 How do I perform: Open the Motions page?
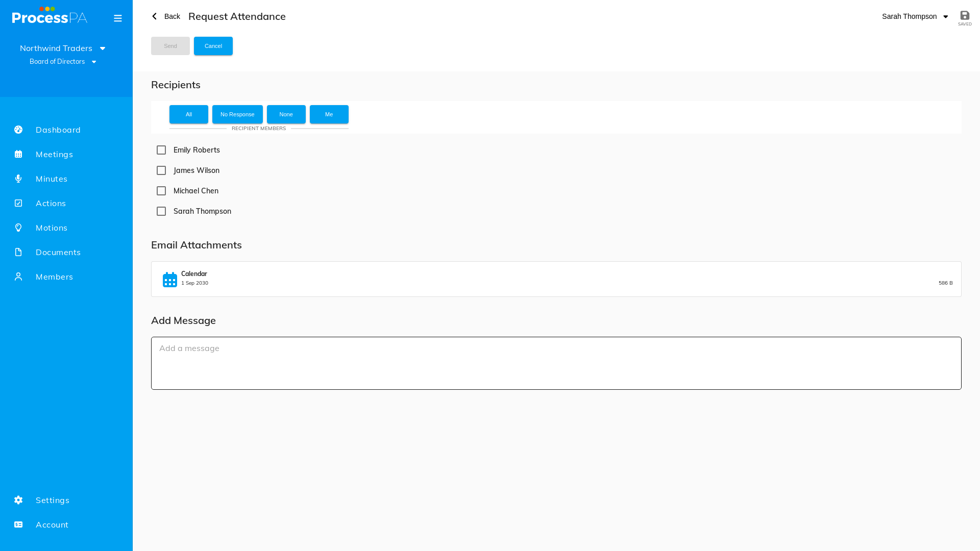coord(66,228)
